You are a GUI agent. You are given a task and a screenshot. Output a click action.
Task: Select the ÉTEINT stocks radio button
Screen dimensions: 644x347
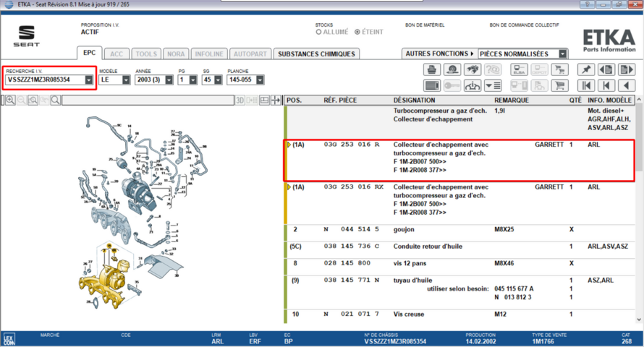point(357,32)
